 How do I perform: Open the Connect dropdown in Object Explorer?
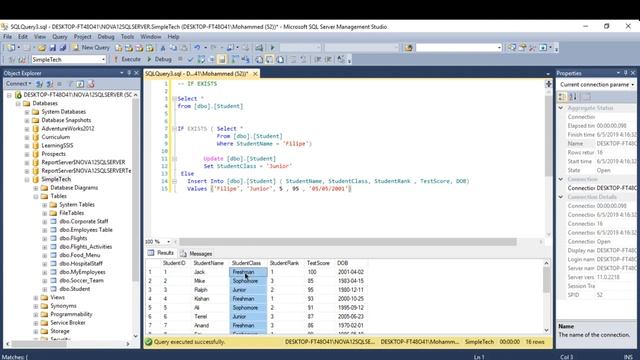(x=18, y=84)
